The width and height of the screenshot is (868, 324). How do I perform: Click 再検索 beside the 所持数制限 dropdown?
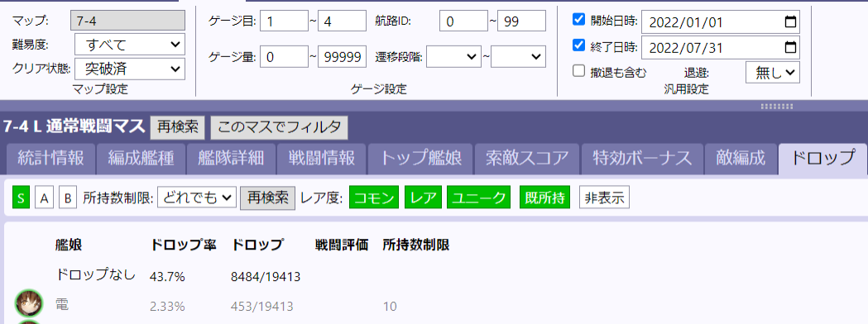(267, 198)
